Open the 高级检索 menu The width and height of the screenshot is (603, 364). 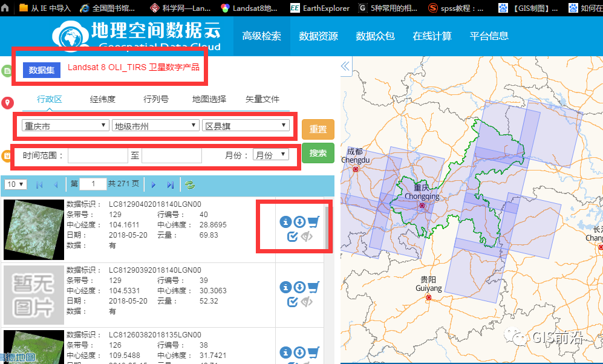coord(261,36)
